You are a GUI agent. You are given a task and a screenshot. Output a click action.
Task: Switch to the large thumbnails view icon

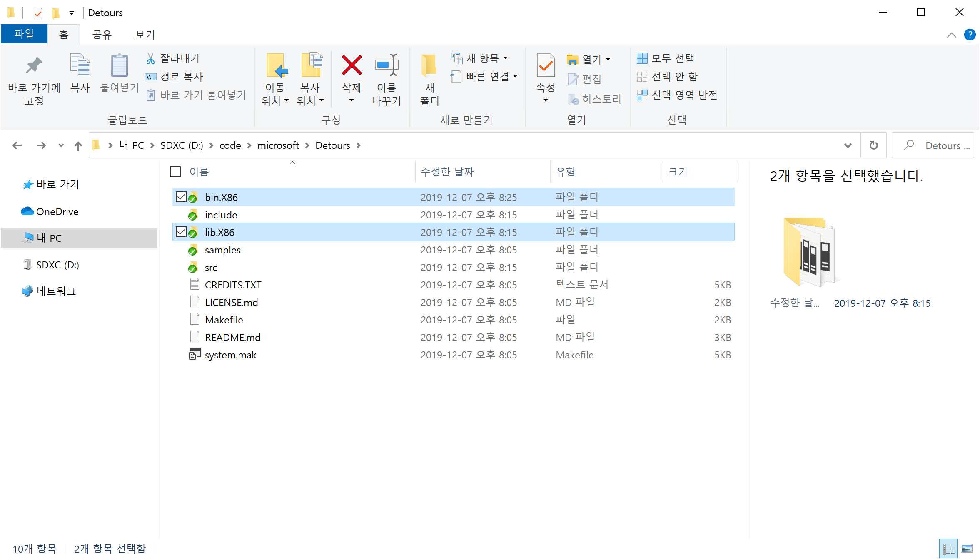coord(966,548)
